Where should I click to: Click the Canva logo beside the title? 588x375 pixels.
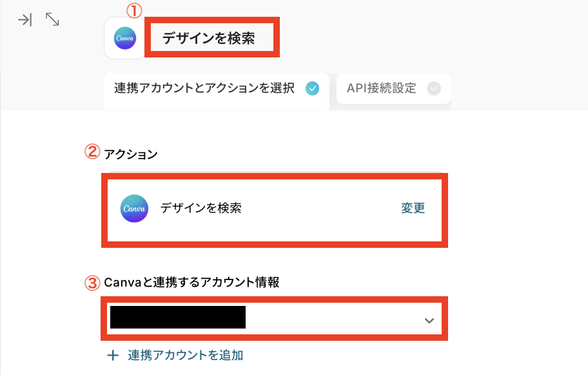[x=125, y=38]
